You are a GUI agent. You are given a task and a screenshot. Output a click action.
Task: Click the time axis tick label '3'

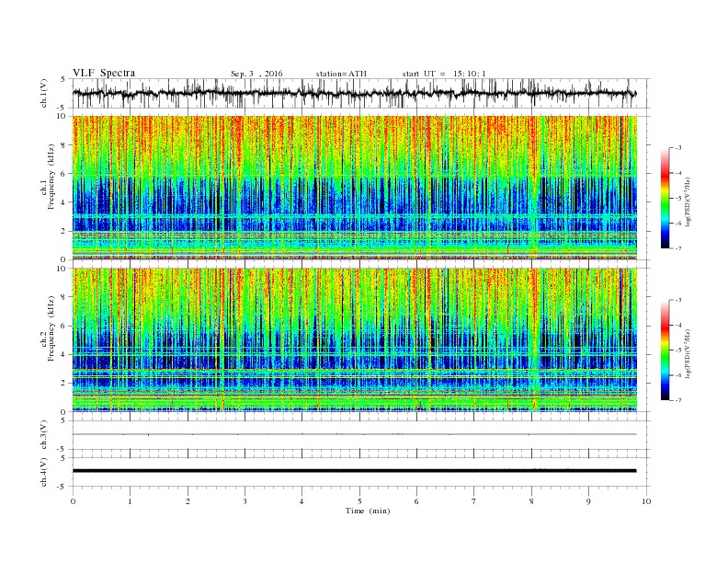(245, 501)
